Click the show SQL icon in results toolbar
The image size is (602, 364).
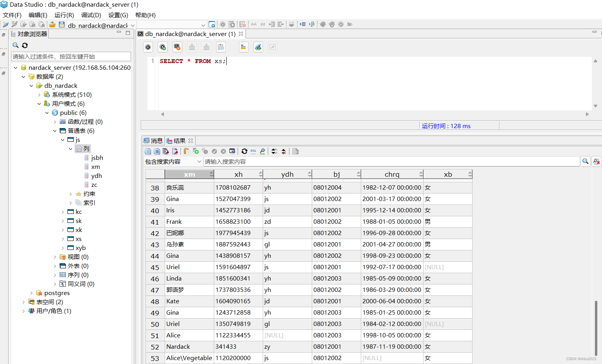(x=253, y=151)
